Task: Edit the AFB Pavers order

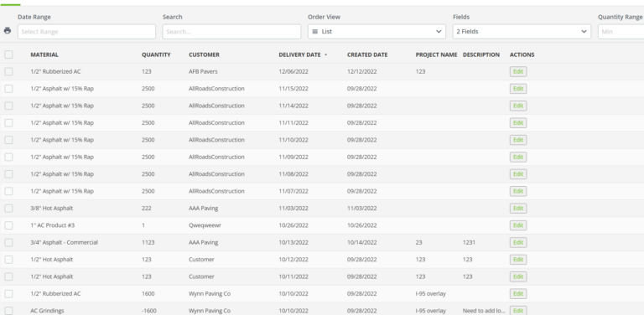Action: (518, 71)
